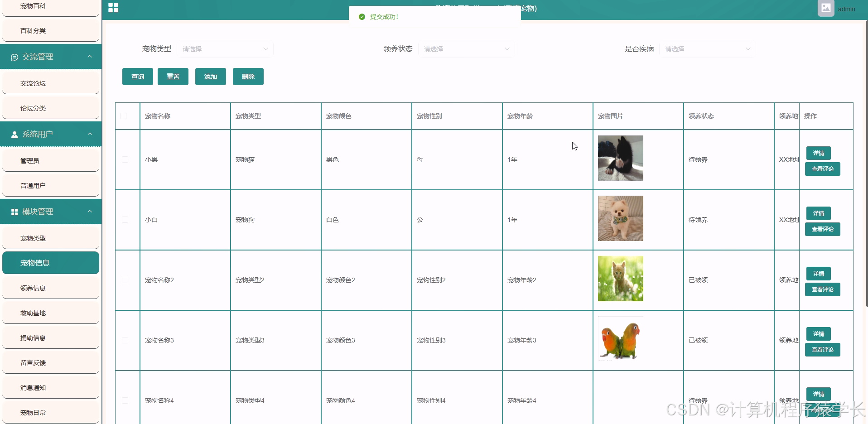
Task: Select the 宠物信息 sidebar item
Action: click(x=51, y=263)
